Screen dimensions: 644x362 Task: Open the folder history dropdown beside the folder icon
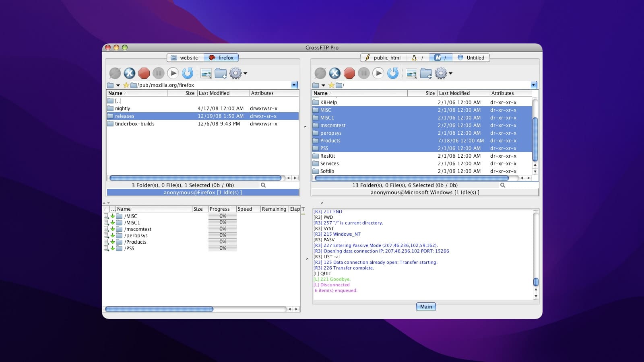pyautogui.click(x=118, y=85)
